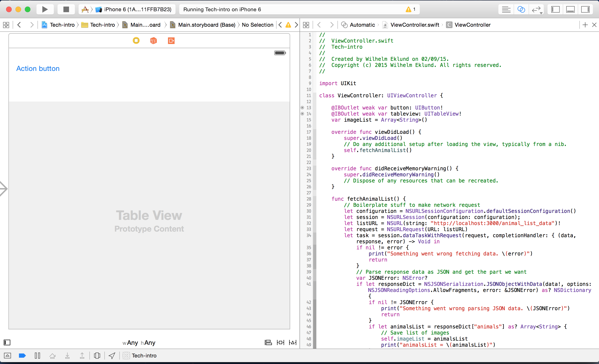Toggle the Debug area visibility
599x364 pixels.
coord(570,10)
